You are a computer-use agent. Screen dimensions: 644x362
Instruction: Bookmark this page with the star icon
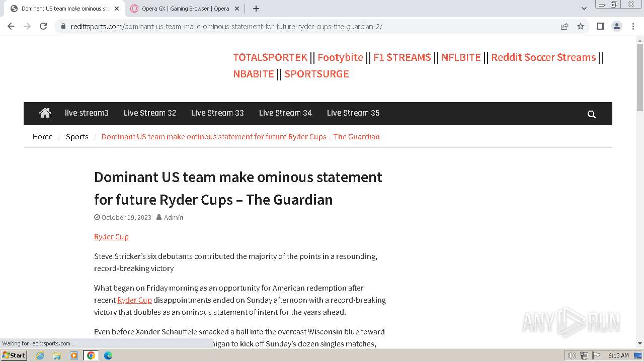point(581,26)
